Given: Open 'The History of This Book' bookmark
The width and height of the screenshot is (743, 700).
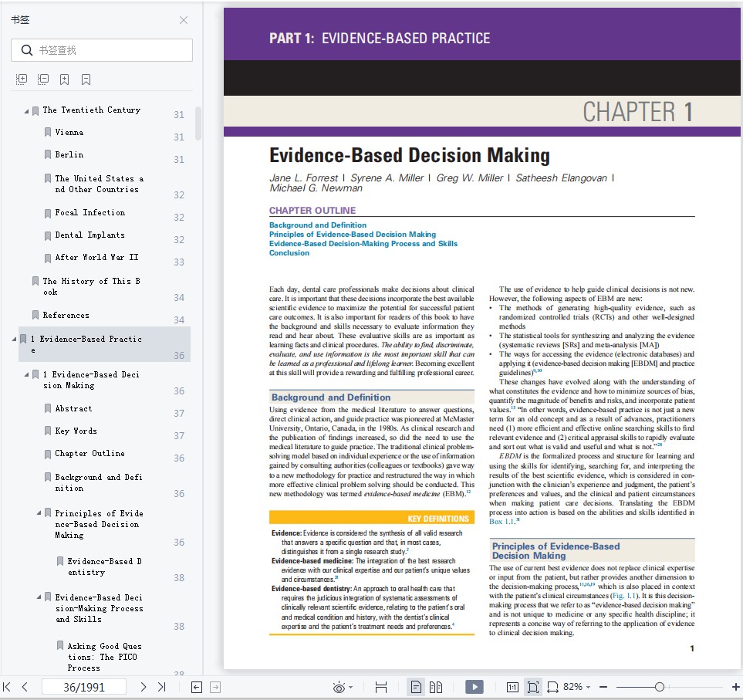Looking at the screenshot, I should pos(92,287).
